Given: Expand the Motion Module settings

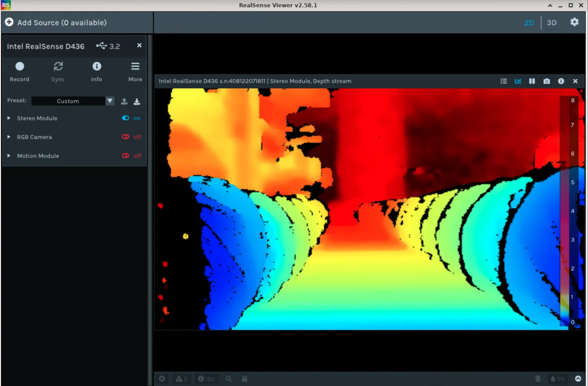Looking at the screenshot, I should pos(9,155).
